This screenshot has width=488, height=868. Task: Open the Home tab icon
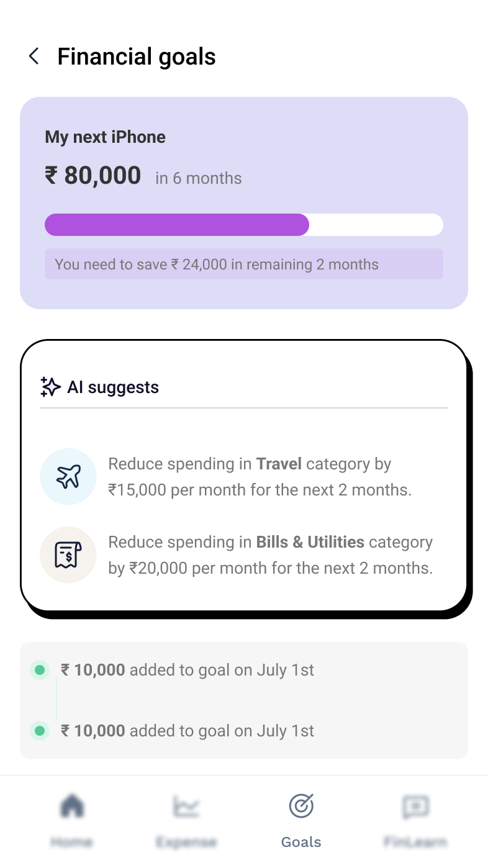(72, 807)
